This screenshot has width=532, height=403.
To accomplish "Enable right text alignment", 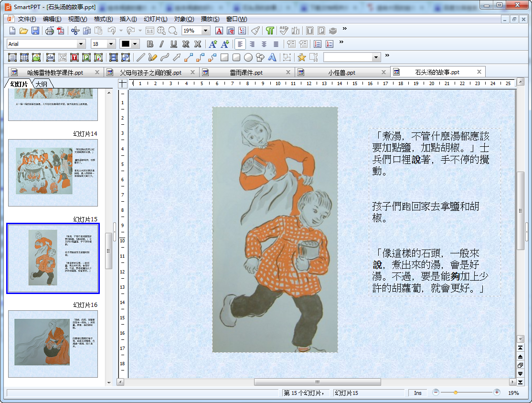I will [252, 44].
